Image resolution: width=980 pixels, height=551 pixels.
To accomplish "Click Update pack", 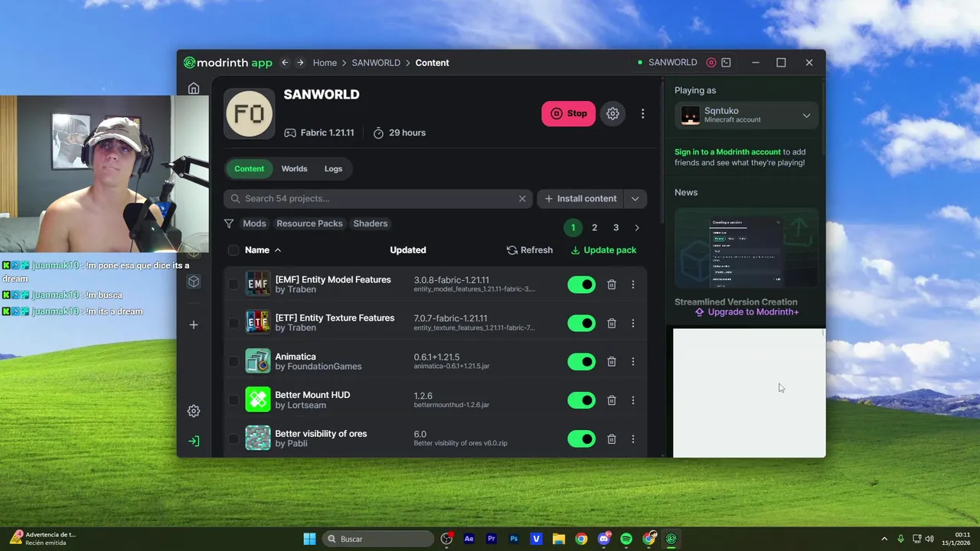I will 603,250.
